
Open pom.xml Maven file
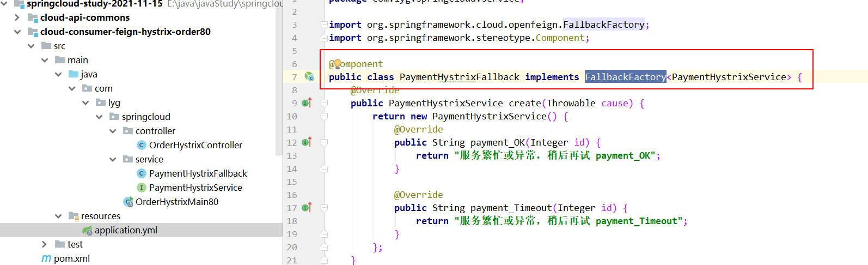click(72, 258)
